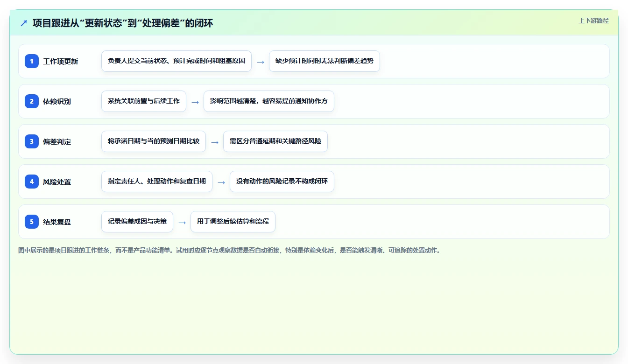
Task: Click the arrow in the 依赖识别 row
Action: (195, 102)
